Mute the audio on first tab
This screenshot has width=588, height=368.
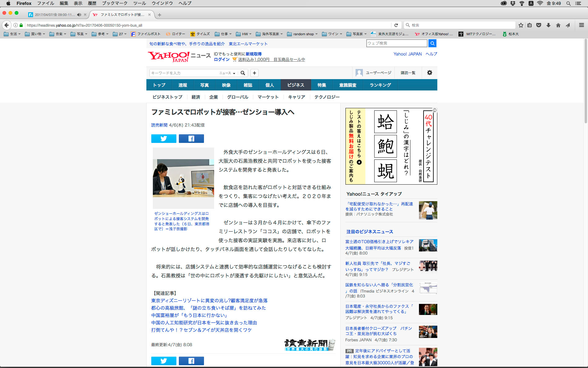(x=79, y=15)
